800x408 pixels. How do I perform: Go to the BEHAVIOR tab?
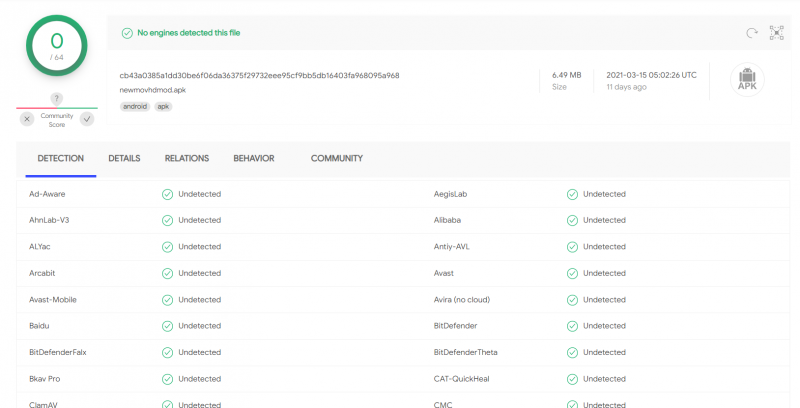pyautogui.click(x=254, y=159)
